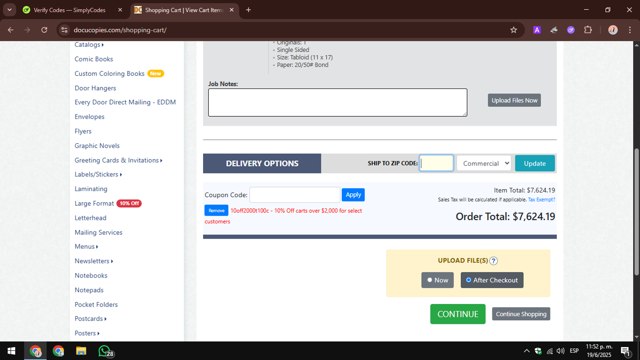Open a new tab with the plus button
640x360 pixels.
click(248, 10)
